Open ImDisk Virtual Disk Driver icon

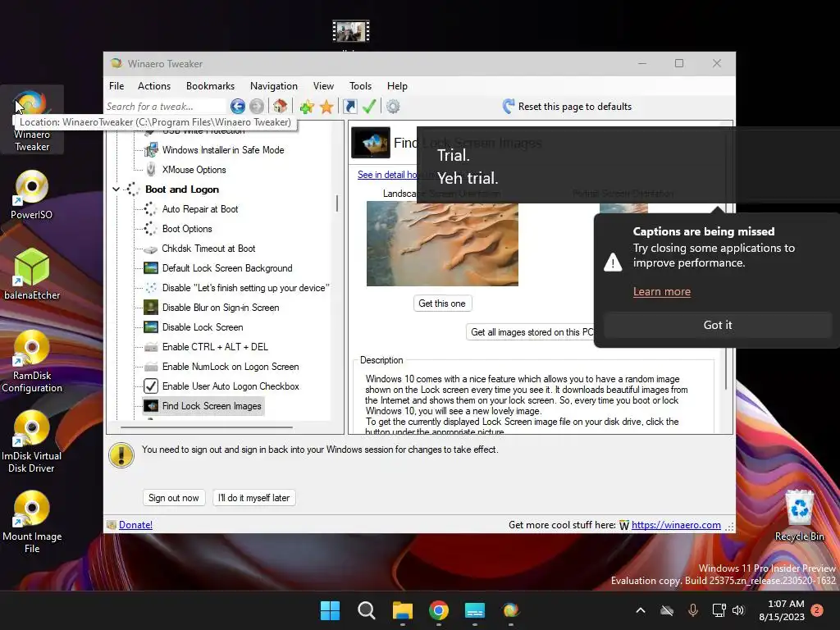coord(32,442)
